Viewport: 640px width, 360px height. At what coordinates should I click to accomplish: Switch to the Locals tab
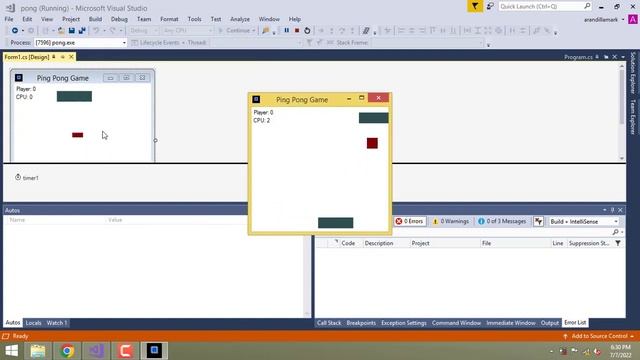[33, 323]
